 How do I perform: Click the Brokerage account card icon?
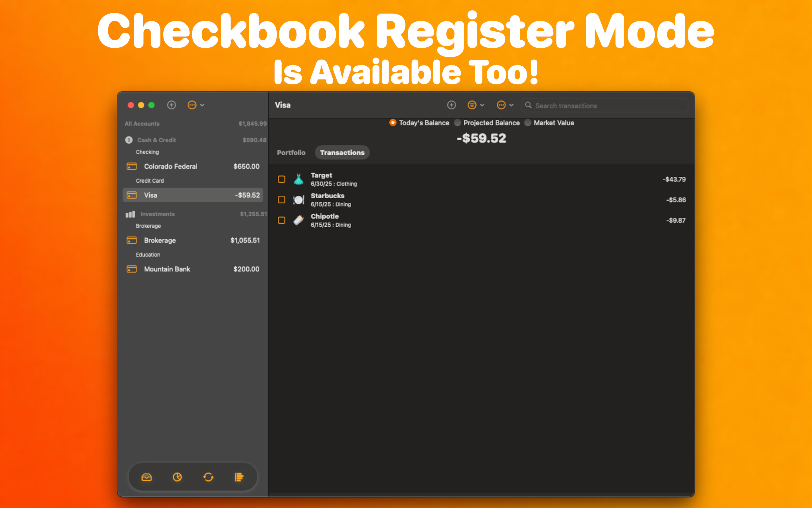(x=132, y=240)
